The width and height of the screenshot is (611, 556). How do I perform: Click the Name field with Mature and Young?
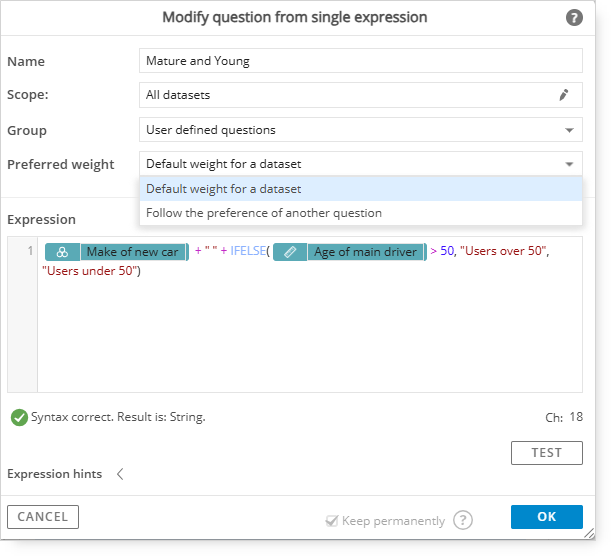[361, 61]
